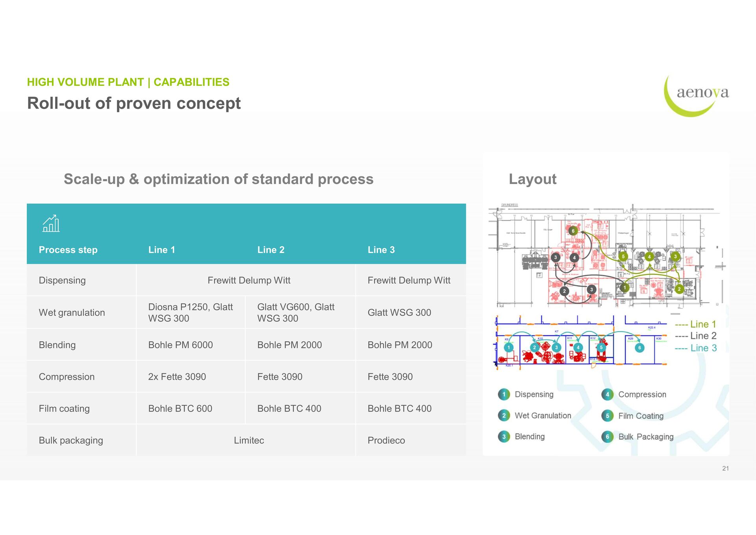Click legend circle 3 beside Blending

[x=504, y=437]
